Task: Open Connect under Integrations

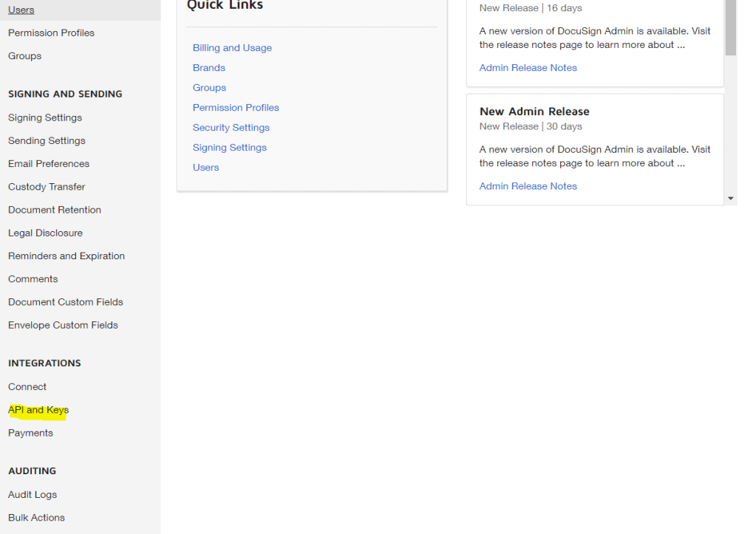Action: (x=27, y=387)
